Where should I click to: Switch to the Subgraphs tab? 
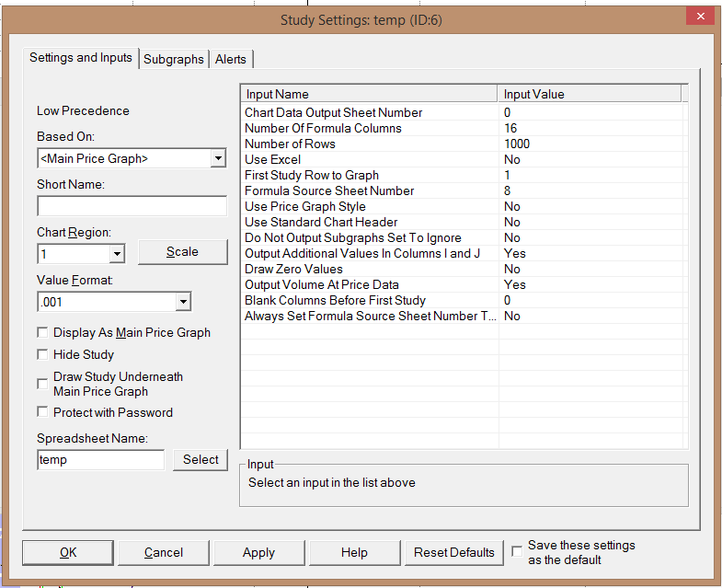click(174, 59)
